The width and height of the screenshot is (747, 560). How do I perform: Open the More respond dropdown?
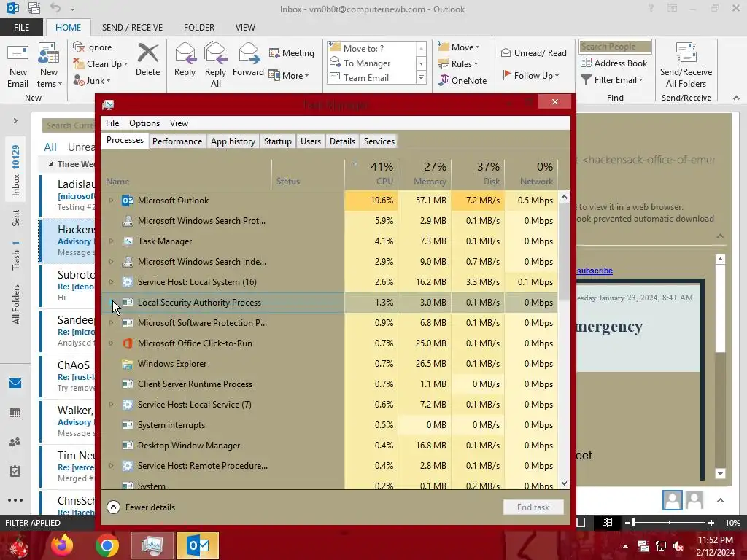[289, 75]
